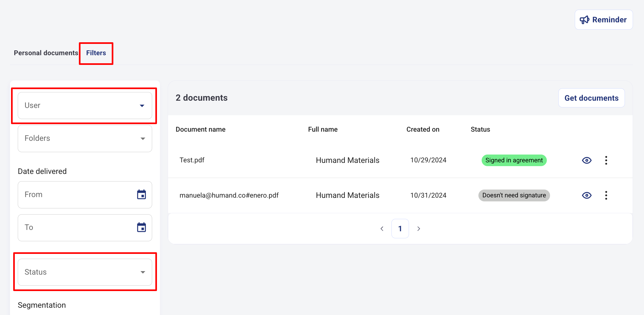The height and width of the screenshot is (315, 644).
Task: Preview manuela@humand.co#enero.pdf with the eye icon
Action: pos(587,195)
